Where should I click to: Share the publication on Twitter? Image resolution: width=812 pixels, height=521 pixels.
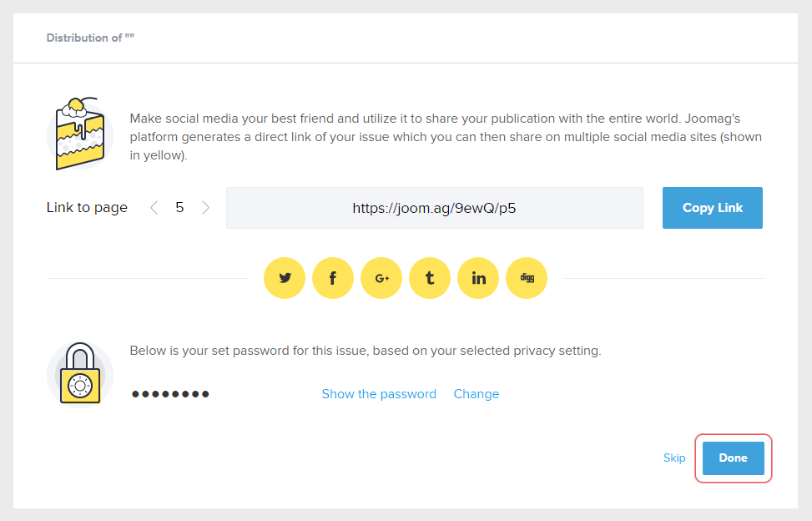pos(285,278)
